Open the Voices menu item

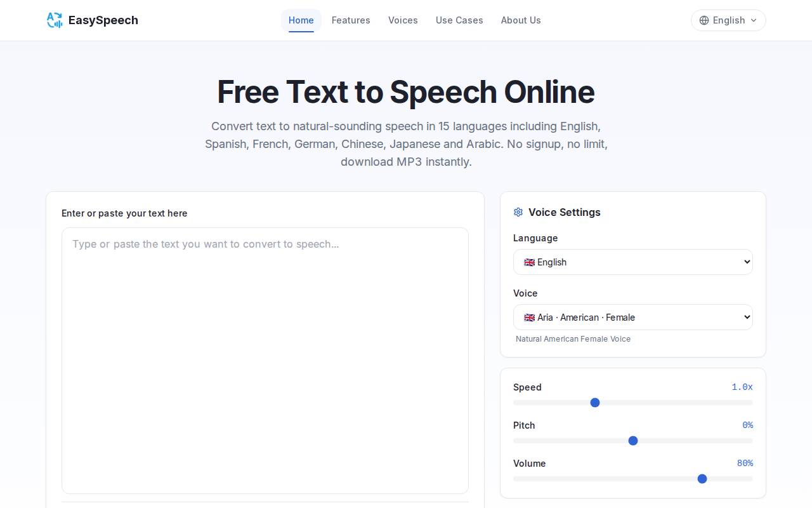403,20
